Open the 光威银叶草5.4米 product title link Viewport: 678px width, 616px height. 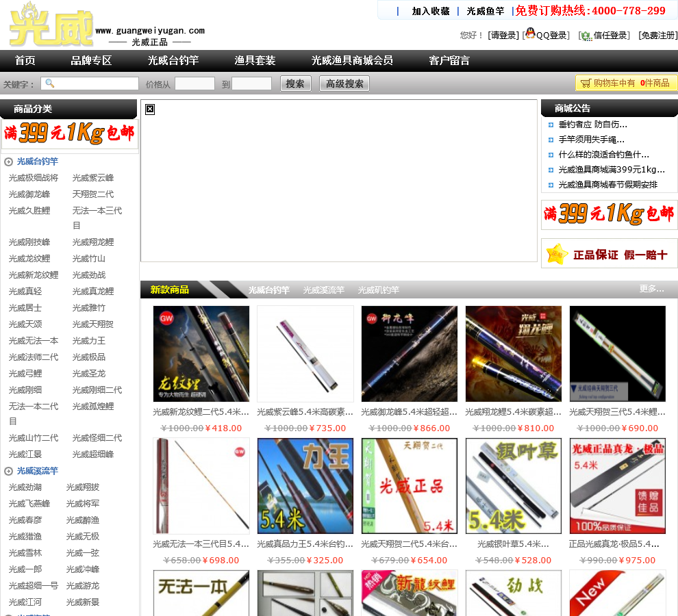[513, 544]
